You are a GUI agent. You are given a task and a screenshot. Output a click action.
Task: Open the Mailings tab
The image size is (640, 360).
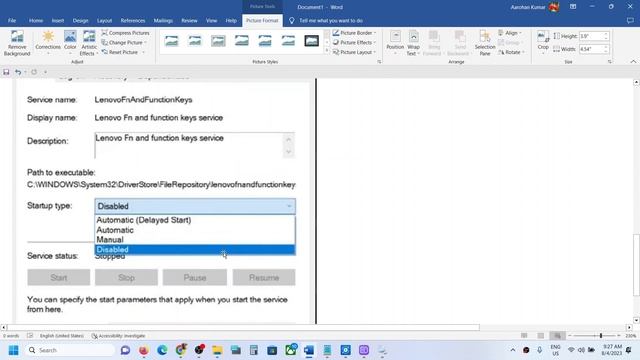pyautogui.click(x=163, y=20)
